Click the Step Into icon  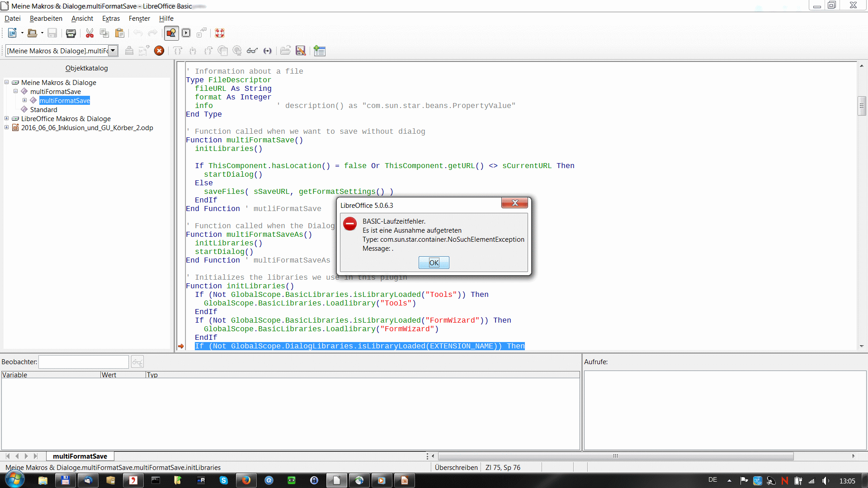point(193,51)
